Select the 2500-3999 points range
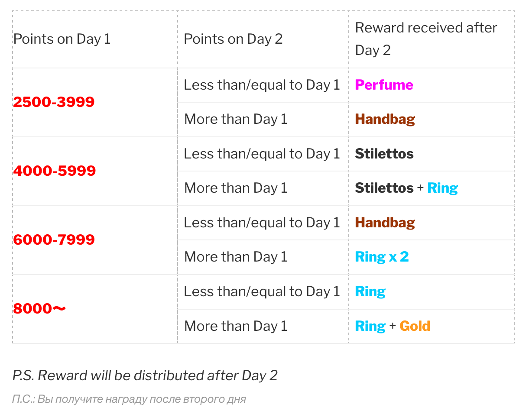The image size is (532, 414). point(54,102)
